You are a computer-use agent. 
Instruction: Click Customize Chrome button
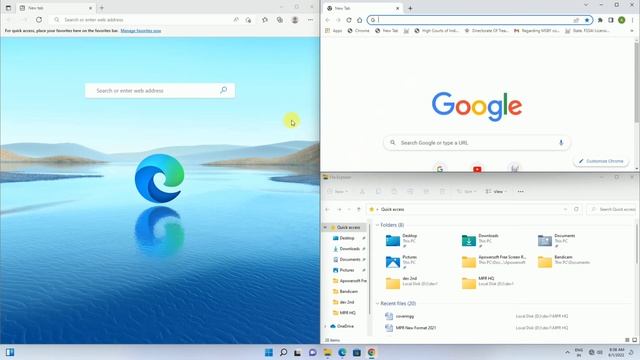click(x=601, y=161)
